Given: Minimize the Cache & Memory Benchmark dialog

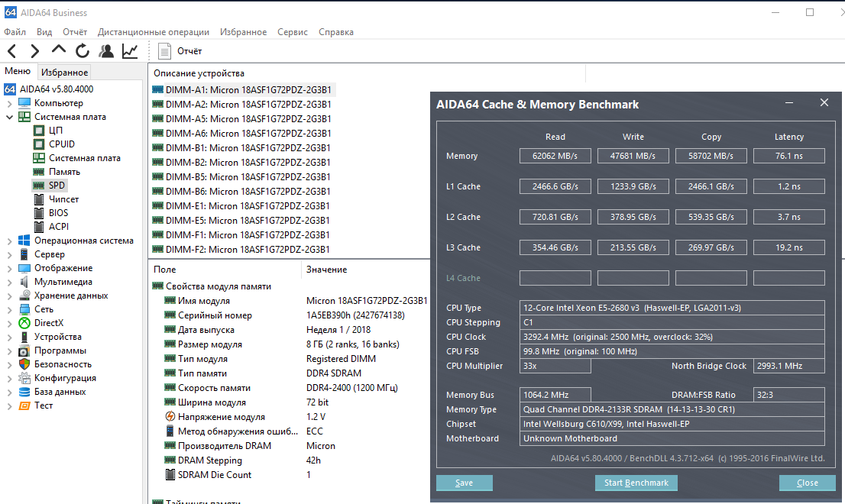Looking at the screenshot, I should pos(789,102).
